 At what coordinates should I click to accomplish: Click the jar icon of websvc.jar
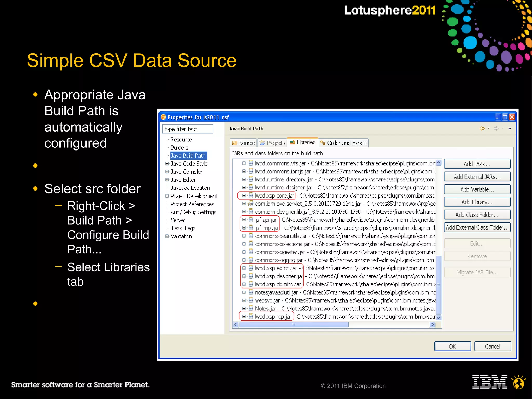[x=251, y=300]
